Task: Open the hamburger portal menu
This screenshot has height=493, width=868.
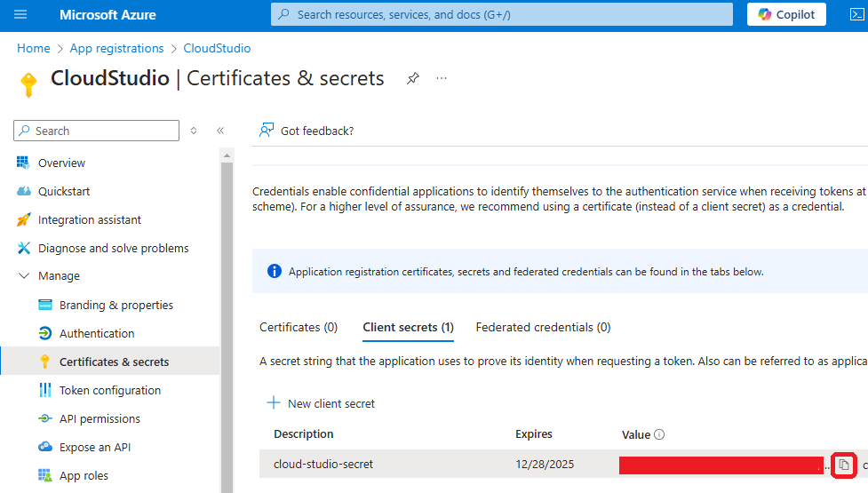Action: pos(21,15)
